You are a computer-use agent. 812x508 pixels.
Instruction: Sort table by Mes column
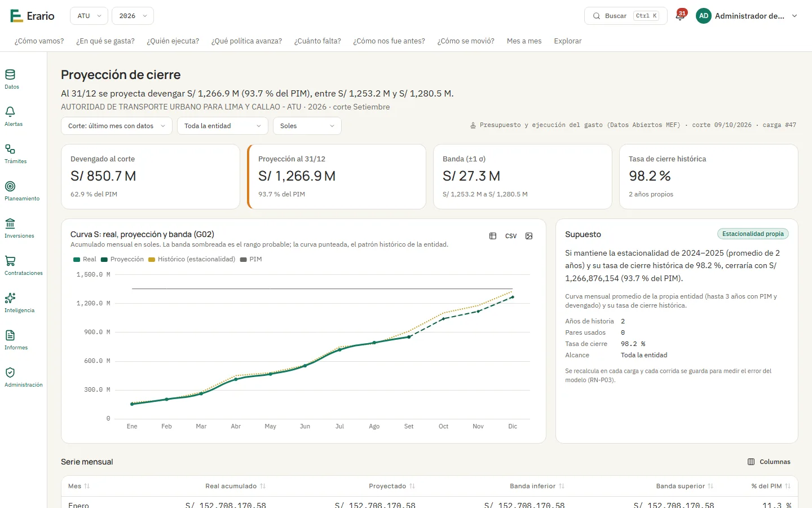point(79,486)
